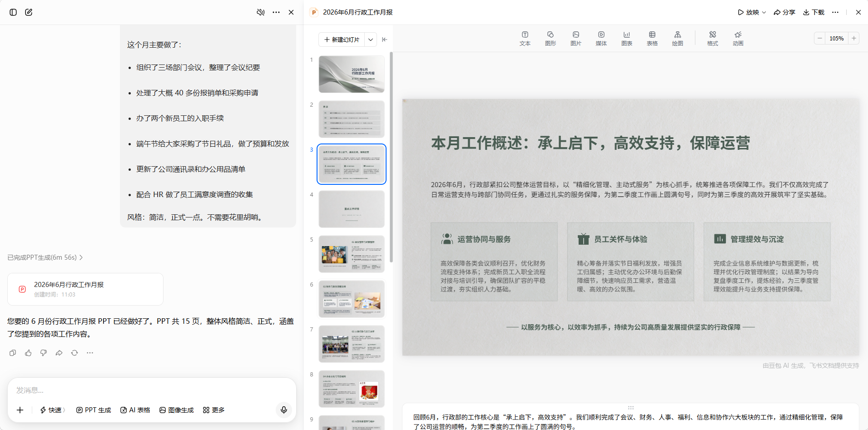This screenshot has width=868, height=430.
Task: Insert a 表格 table
Action: [x=652, y=39]
